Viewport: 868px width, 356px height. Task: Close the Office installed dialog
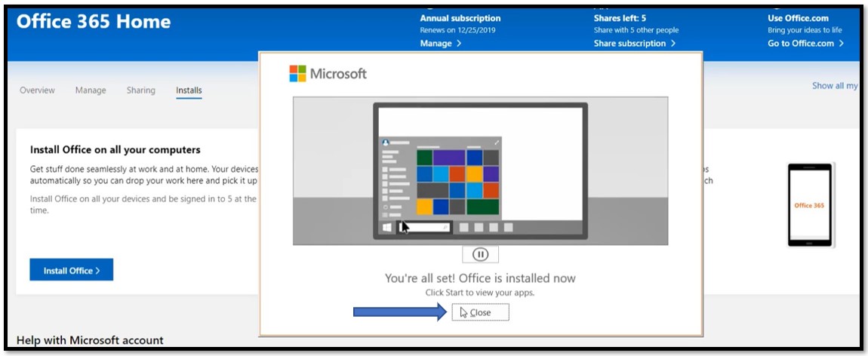480,312
